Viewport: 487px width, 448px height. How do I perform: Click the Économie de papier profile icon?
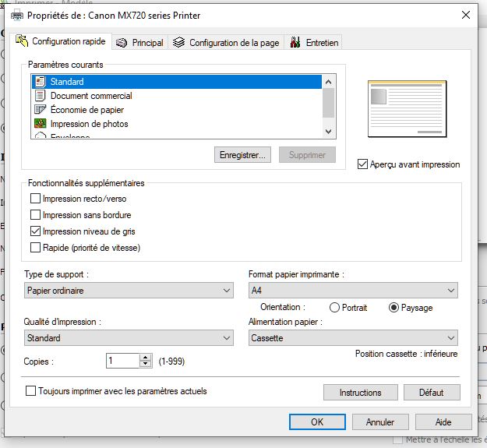[40, 109]
